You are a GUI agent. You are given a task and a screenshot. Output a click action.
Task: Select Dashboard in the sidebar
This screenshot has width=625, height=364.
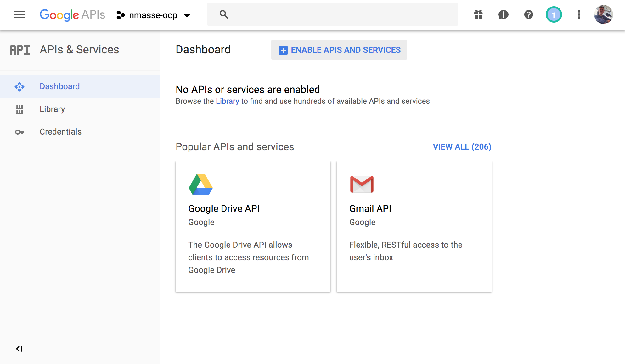click(x=59, y=86)
